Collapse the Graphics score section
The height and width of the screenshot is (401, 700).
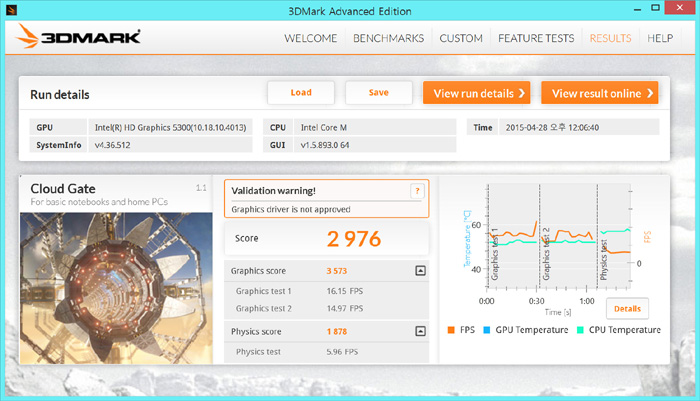420,271
